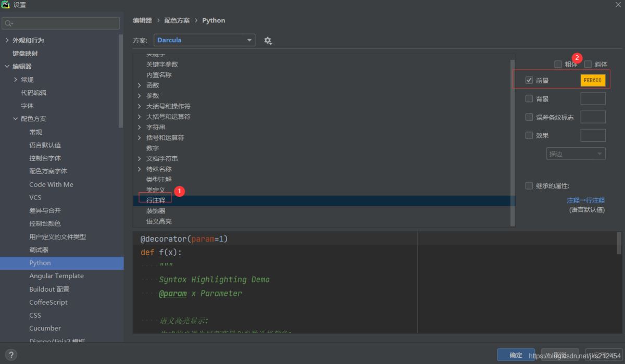Collapse the 配色方案 sidebar section
This screenshot has width=625, height=364.
15,119
